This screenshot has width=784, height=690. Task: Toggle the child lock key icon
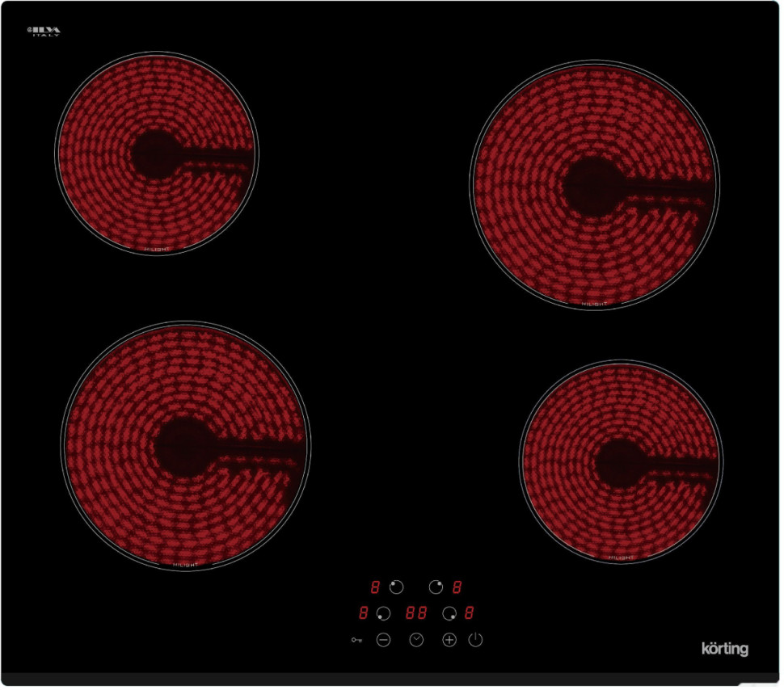tap(357, 640)
